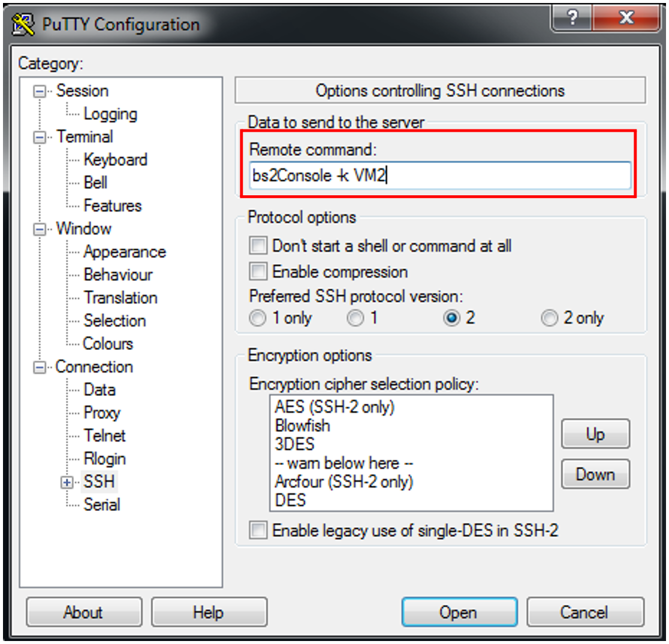The image size is (669, 644).
Task: Select the Terminal category
Action: tap(85, 137)
